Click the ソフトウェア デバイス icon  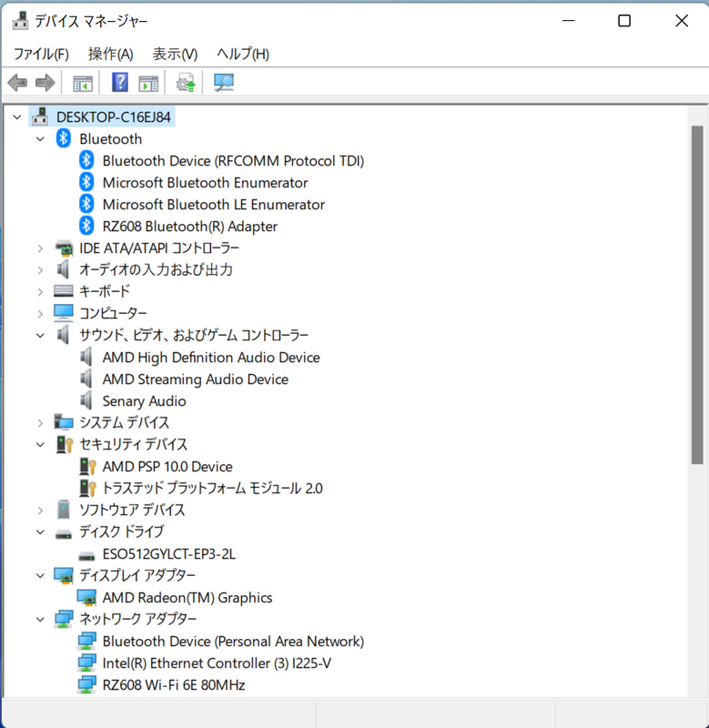pos(63,510)
